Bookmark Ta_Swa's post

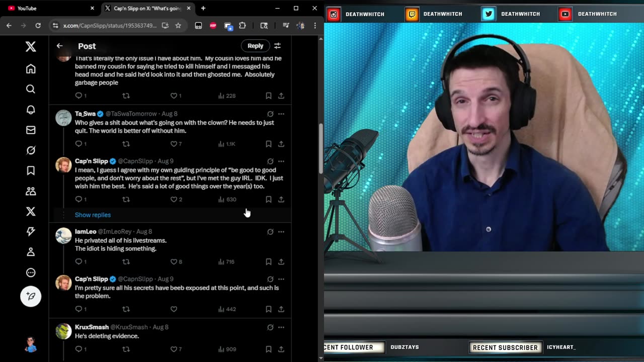click(269, 144)
